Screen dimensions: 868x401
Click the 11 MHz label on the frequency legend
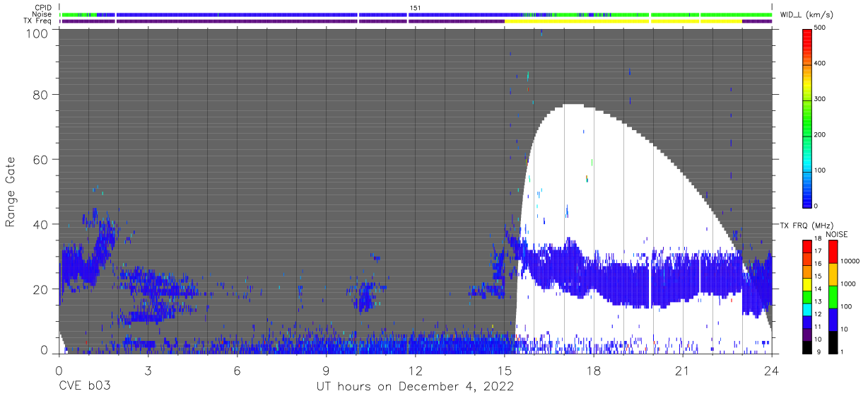(x=818, y=327)
